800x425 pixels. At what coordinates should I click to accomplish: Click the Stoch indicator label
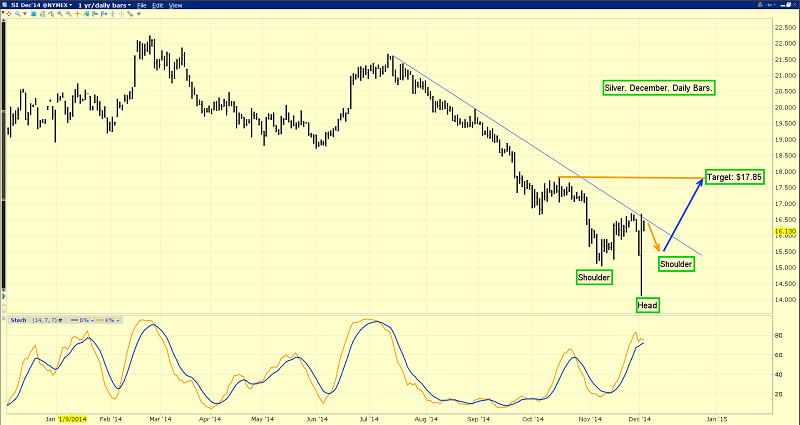click(x=18, y=320)
